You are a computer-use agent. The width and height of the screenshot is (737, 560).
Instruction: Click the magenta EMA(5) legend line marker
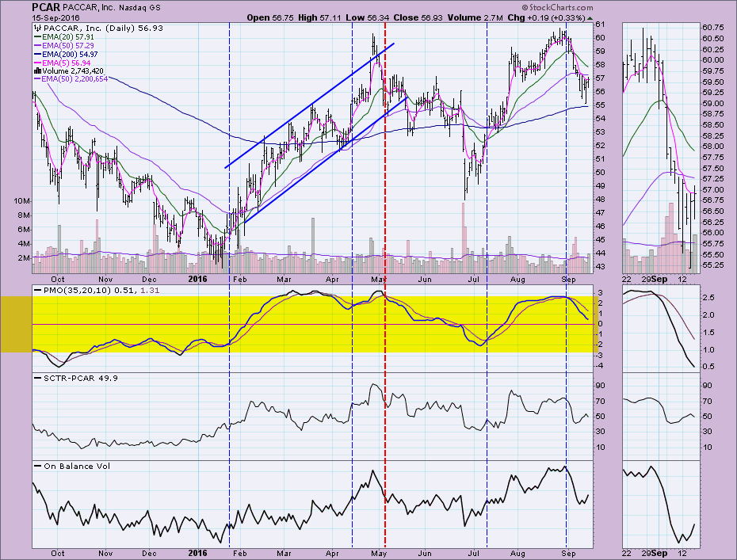pos(38,63)
